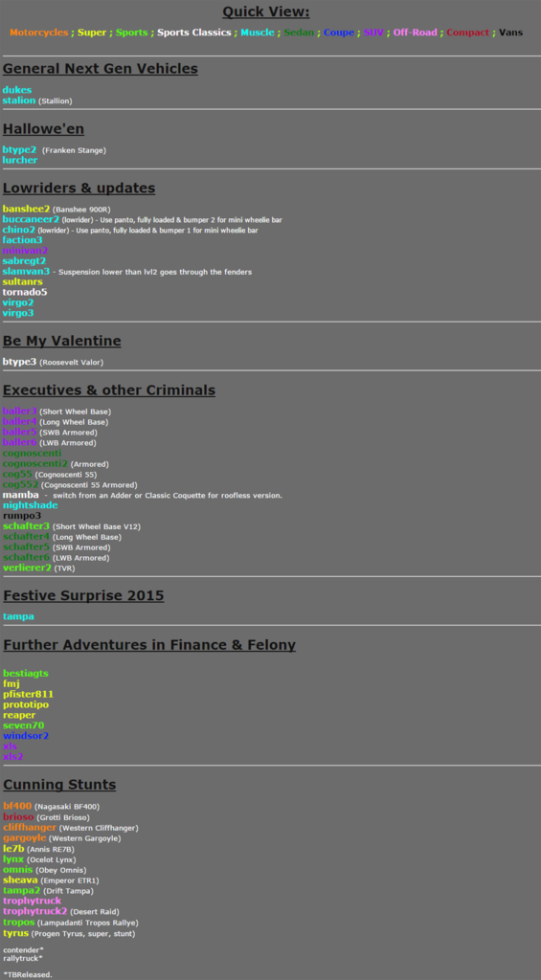Image resolution: width=541 pixels, height=980 pixels.
Task: Click sabregt2 vehicle name
Action: click(24, 260)
